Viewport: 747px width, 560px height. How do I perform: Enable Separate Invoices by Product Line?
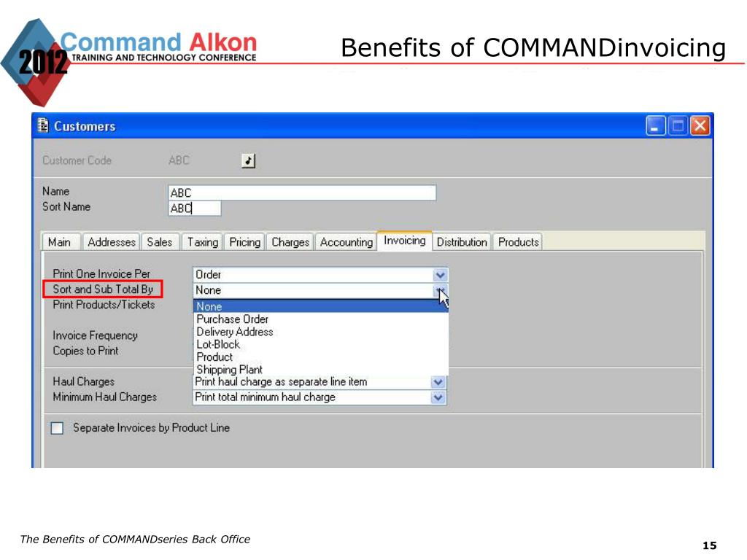57,428
